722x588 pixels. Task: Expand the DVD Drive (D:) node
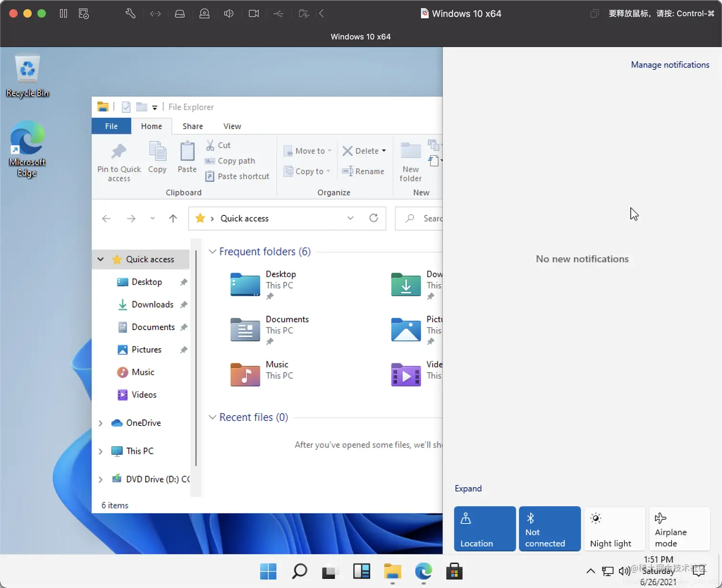pos(100,480)
